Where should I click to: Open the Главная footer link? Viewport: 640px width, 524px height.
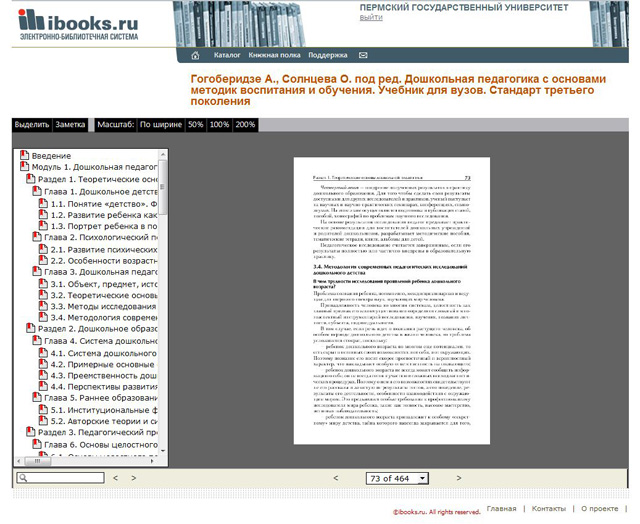501,508
